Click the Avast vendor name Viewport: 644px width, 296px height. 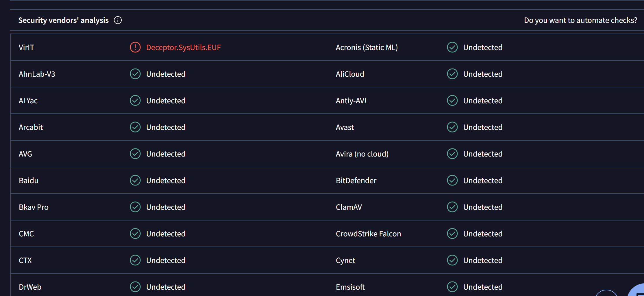pyautogui.click(x=345, y=127)
